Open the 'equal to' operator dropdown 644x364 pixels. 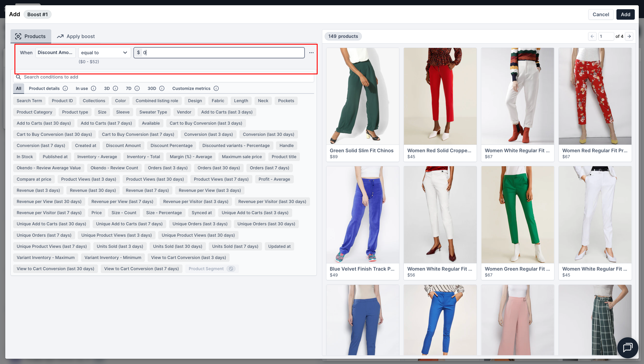pyautogui.click(x=104, y=52)
